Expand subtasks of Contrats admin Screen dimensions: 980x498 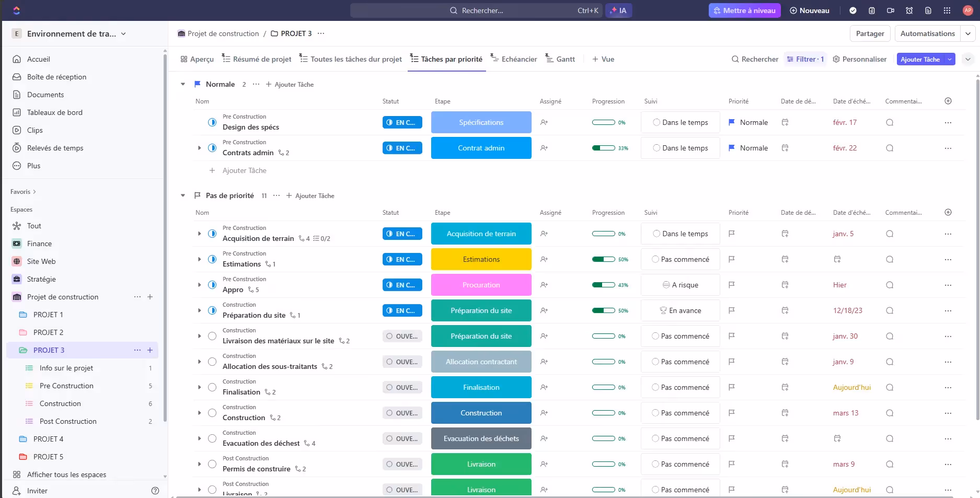point(200,148)
